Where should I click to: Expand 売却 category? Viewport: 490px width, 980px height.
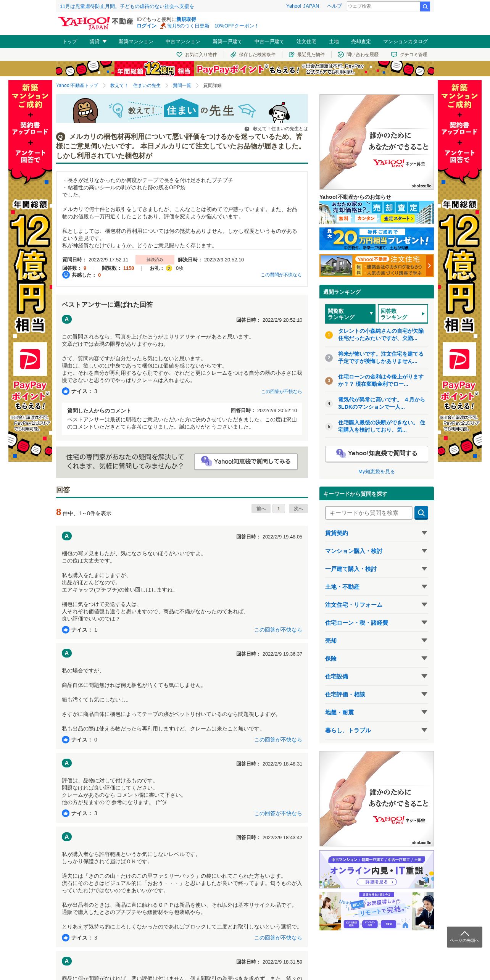coord(377,641)
